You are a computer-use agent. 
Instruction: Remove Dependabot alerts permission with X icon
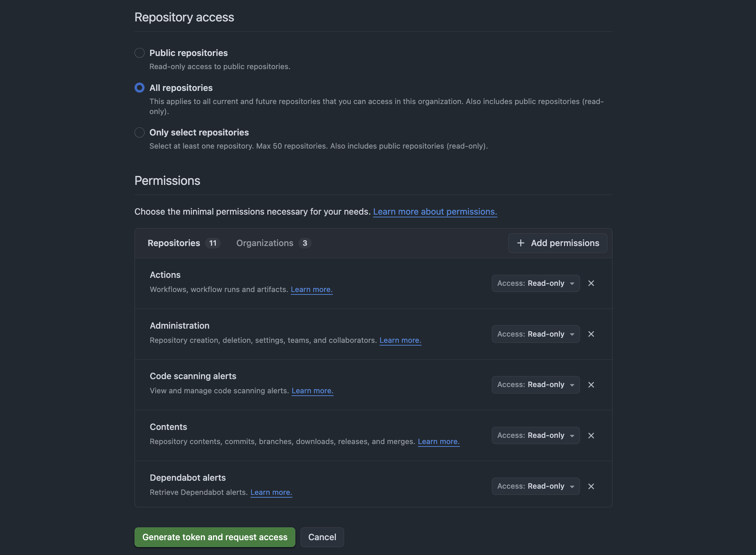[x=591, y=486]
